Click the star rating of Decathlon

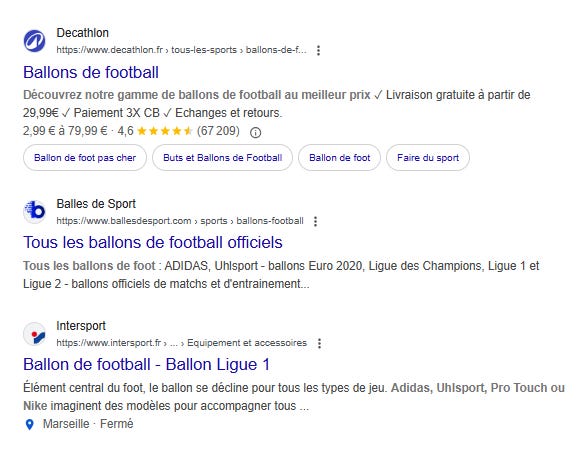(x=164, y=131)
